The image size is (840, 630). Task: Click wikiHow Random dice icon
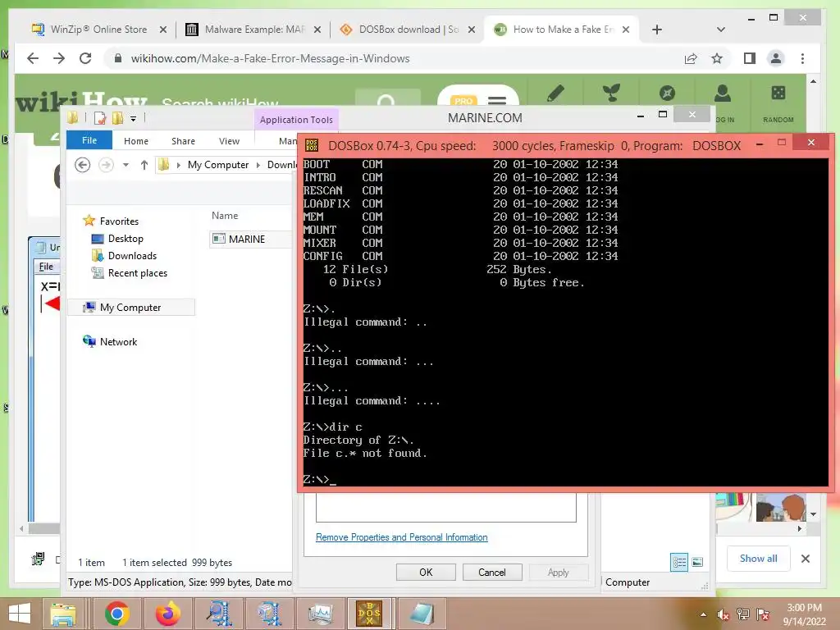pyautogui.click(x=778, y=93)
